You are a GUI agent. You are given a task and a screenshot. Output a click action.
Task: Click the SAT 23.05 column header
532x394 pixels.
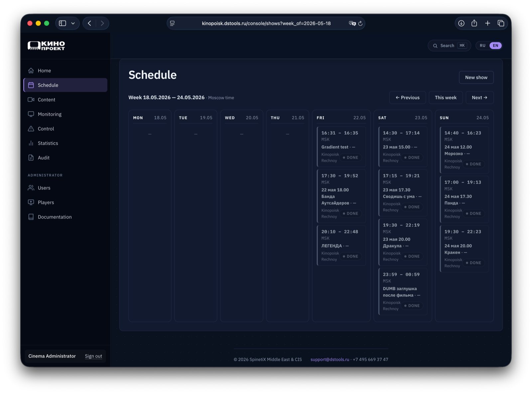tap(403, 118)
